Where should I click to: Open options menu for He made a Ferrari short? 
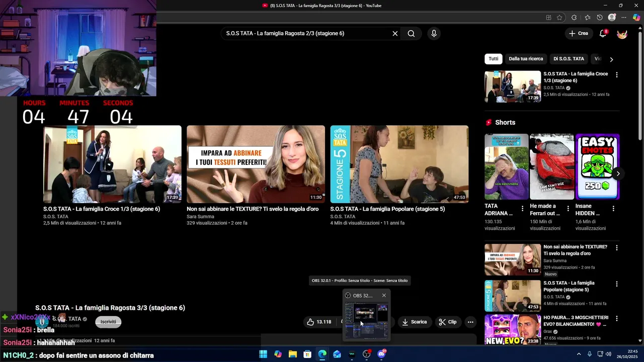[568, 208]
